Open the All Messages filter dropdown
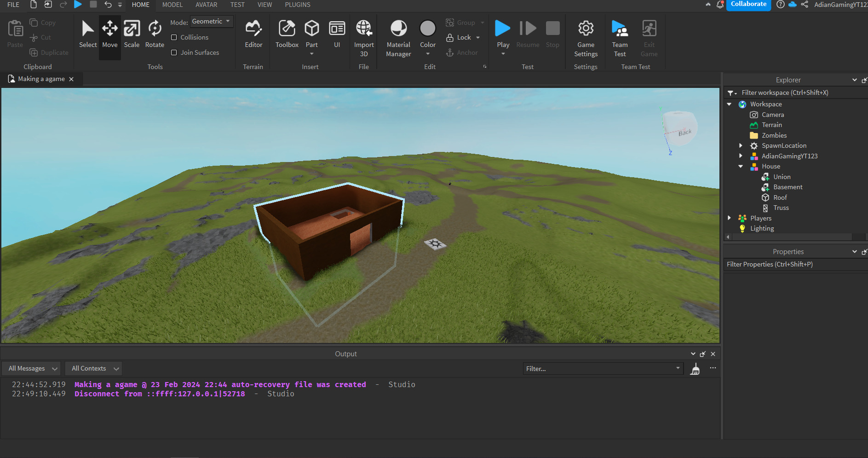The image size is (868, 458). coord(31,369)
